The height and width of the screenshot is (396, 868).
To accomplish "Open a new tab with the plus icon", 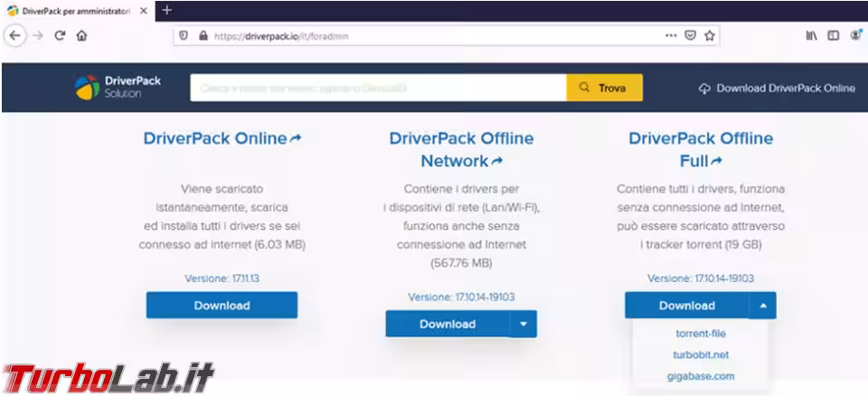I will pyautogui.click(x=166, y=10).
